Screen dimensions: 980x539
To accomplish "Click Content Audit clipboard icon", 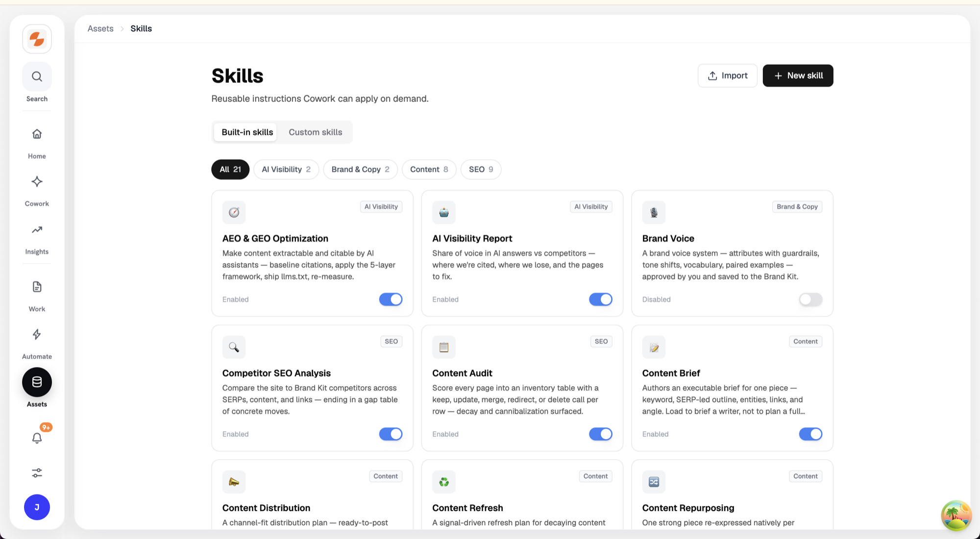I will click(444, 347).
